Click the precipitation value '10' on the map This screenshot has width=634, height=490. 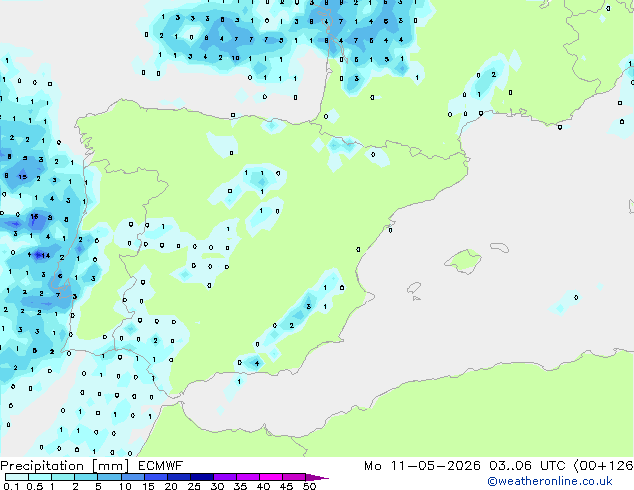pyautogui.click(x=235, y=58)
